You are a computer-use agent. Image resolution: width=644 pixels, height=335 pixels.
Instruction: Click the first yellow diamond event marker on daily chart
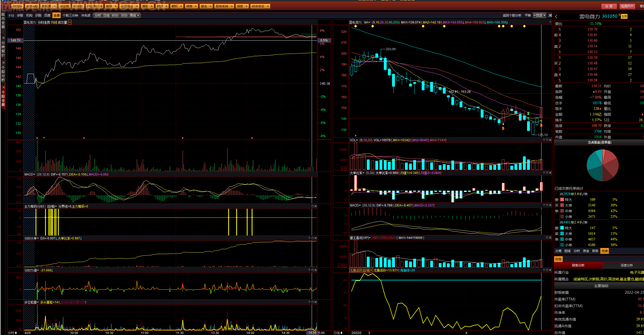coord(356,26)
